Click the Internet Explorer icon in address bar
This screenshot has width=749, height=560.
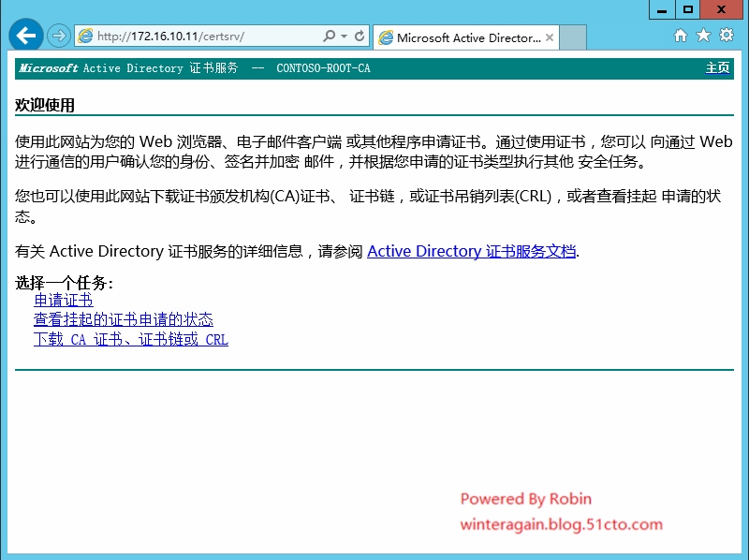point(85,36)
